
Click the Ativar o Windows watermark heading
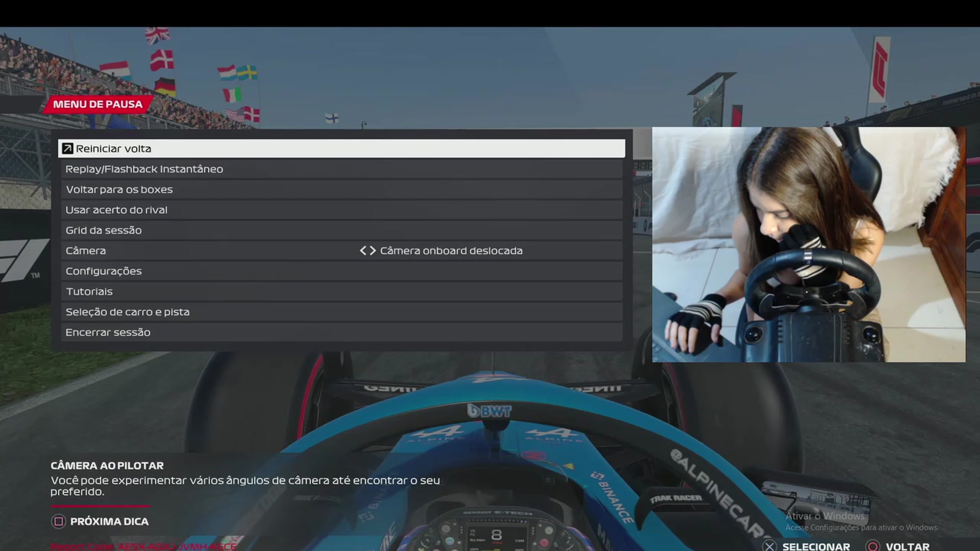coord(825,516)
